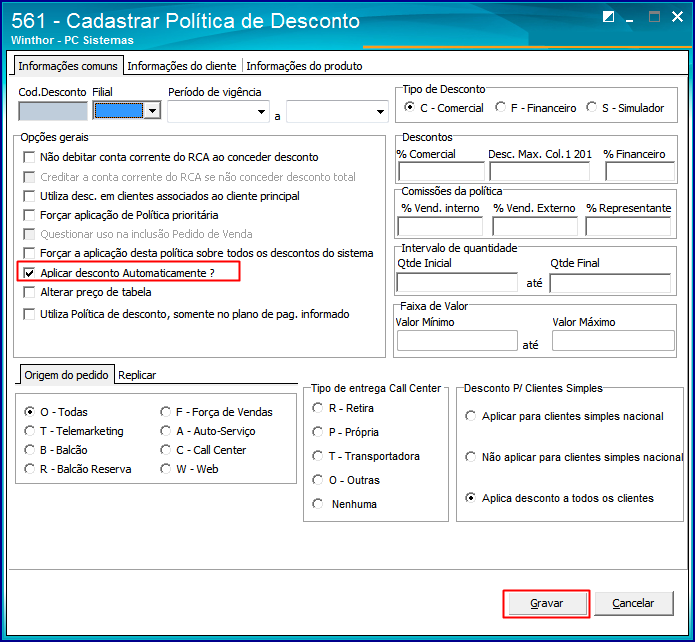Select Aplicar para clientes simples nacional
This screenshot has height=642, width=695.
(x=470, y=416)
